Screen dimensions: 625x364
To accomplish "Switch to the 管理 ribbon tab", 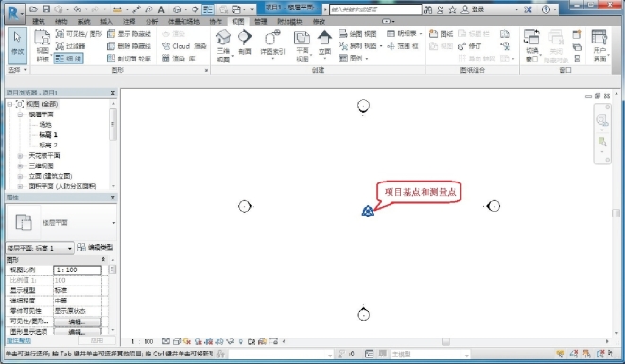I will pos(260,21).
